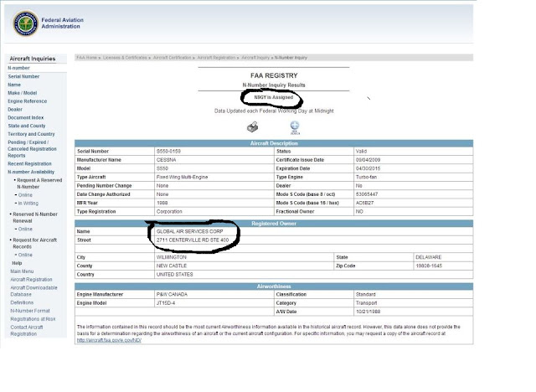The image size is (536, 392).
Task: Open Aircraft Registration sidebar link
Action: [31, 280]
